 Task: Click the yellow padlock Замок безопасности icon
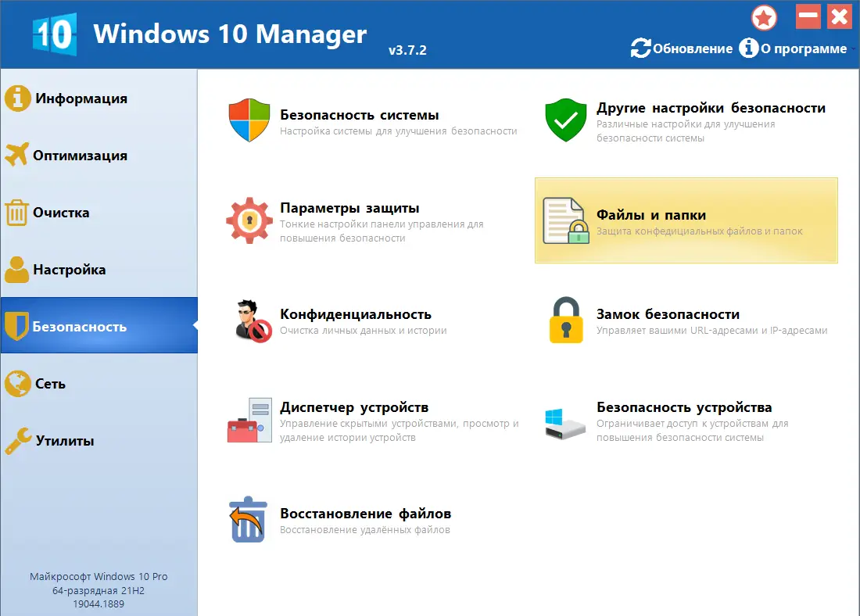[566, 320]
